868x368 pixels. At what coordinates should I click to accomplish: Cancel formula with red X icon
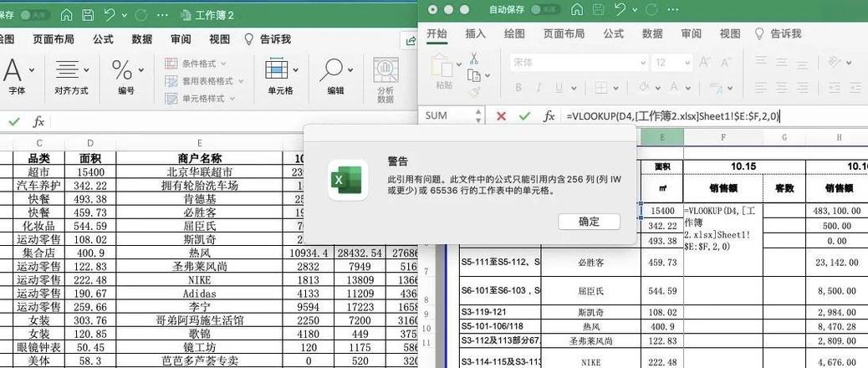click(501, 116)
